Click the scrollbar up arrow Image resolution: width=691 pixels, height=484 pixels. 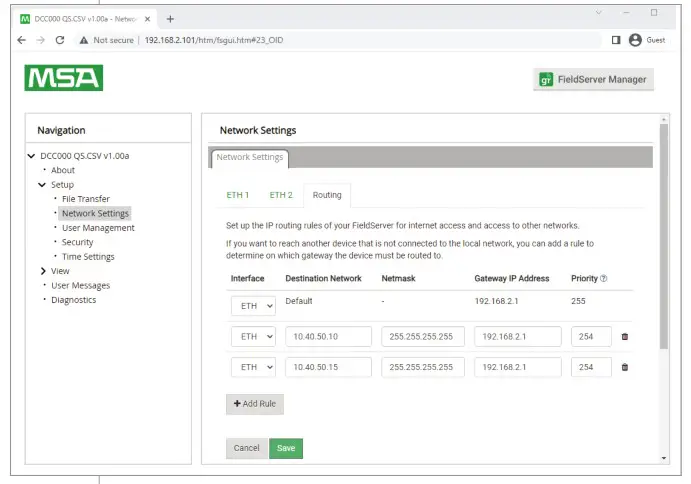[x=664, y=119]
